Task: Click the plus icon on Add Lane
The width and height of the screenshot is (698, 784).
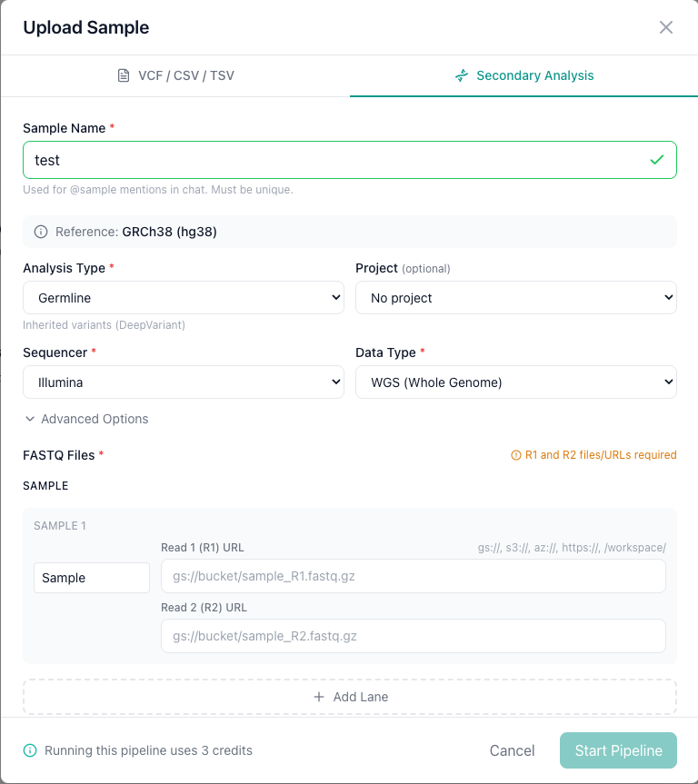Action: coord(319,697)
